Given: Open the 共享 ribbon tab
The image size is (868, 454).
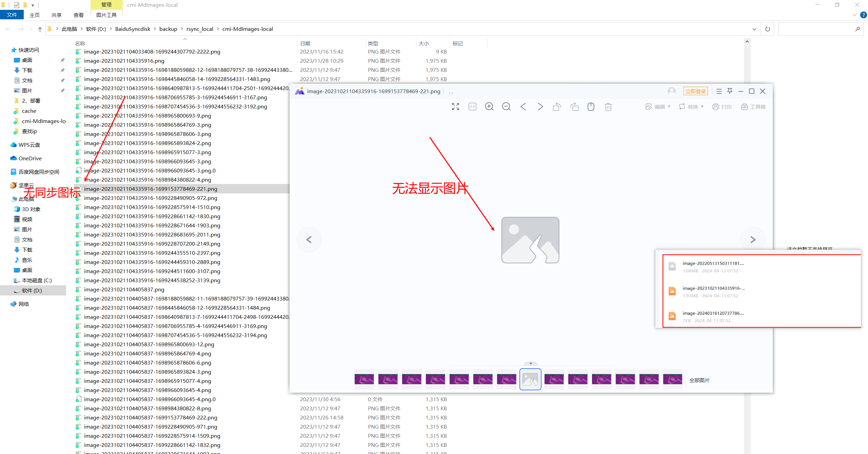Looking at the screenshot, I should (57, 15).
